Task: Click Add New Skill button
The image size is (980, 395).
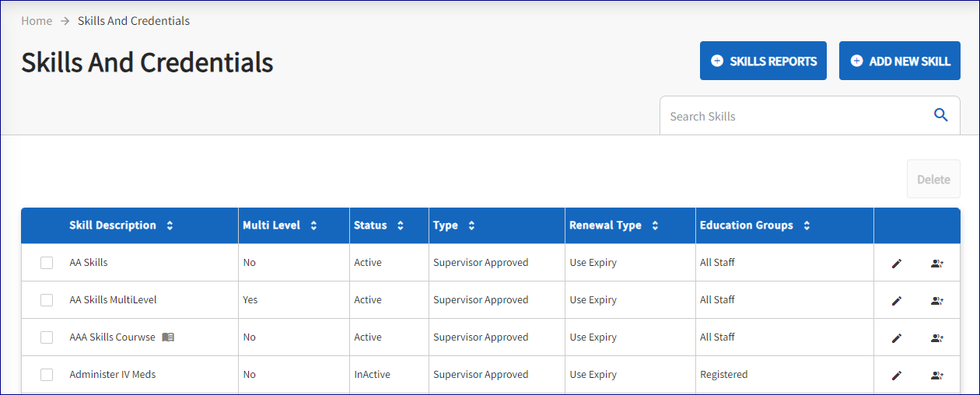Action: point(899,61)
